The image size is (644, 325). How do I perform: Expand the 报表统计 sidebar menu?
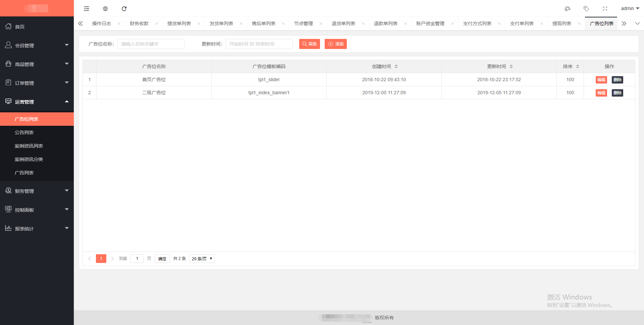click(37, 228)
